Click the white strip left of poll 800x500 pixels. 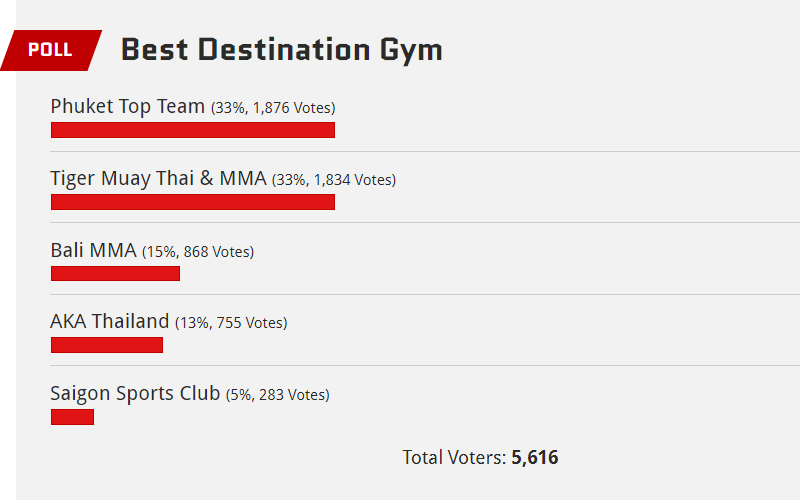click(x=8, y=286)
